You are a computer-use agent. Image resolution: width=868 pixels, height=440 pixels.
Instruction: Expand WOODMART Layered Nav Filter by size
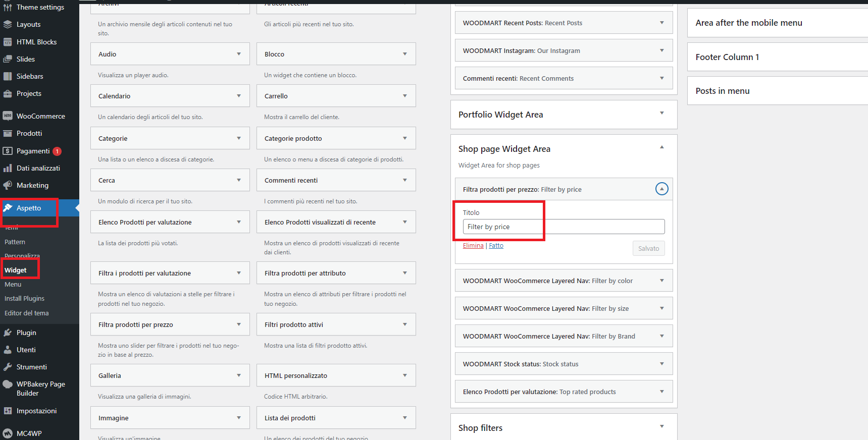[662, 308]
